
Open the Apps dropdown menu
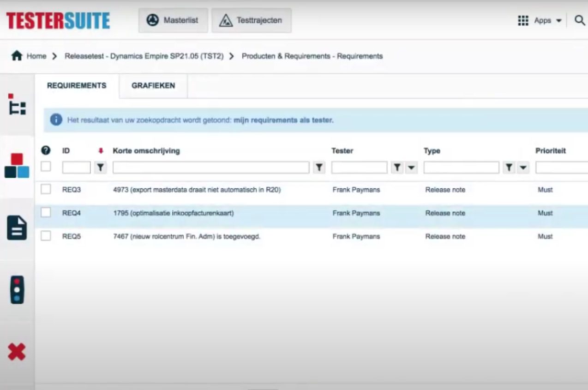click(x=540, y=20)
